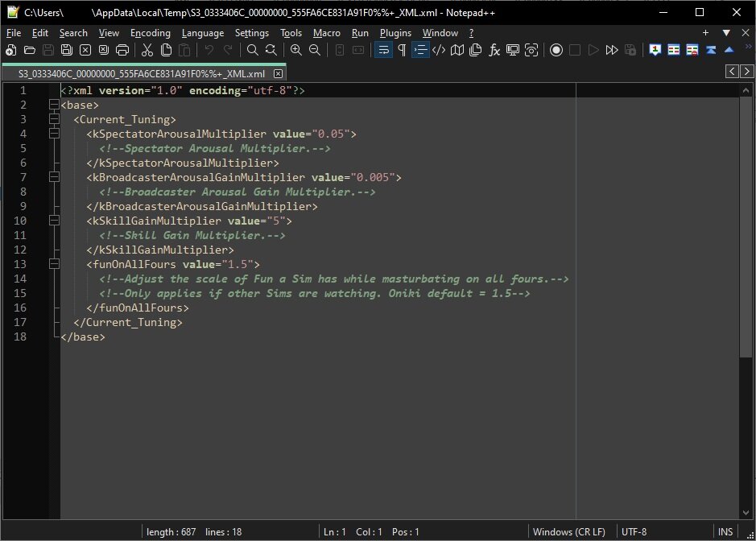Open Find with the magnifier icon

click(x=252, y=50)
